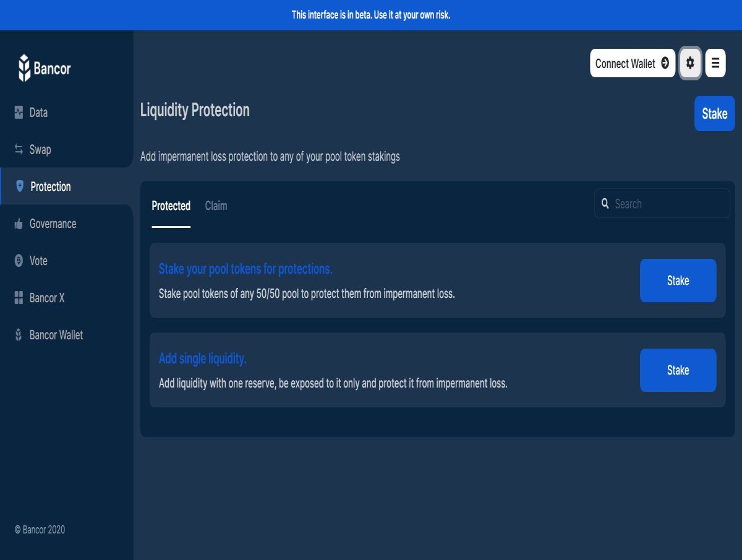Switch to the Protected tab

click(x=171, y=206)
